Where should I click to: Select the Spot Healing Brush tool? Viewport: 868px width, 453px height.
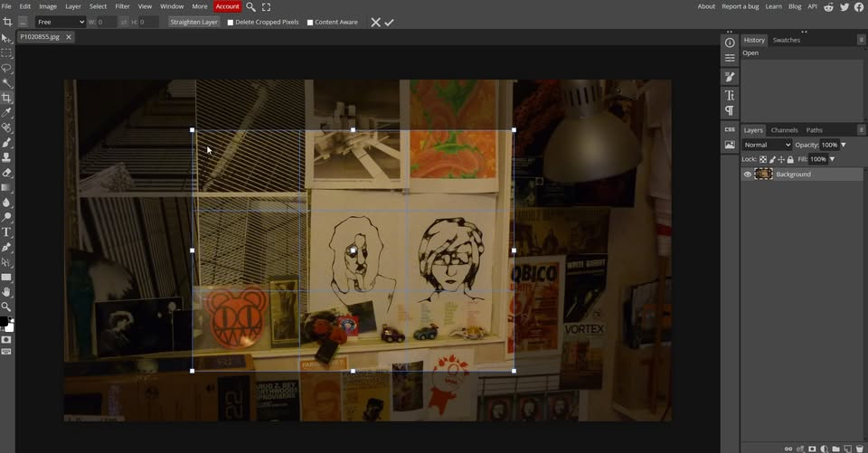point(6,127)
